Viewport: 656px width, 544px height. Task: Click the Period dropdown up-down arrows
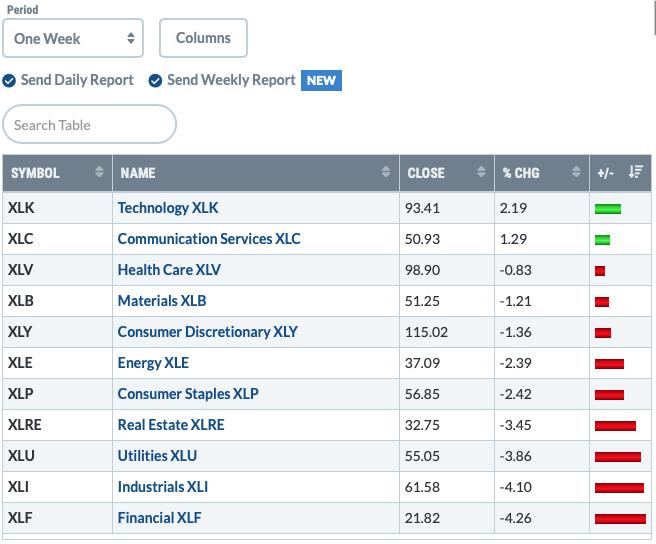(131, 38)
